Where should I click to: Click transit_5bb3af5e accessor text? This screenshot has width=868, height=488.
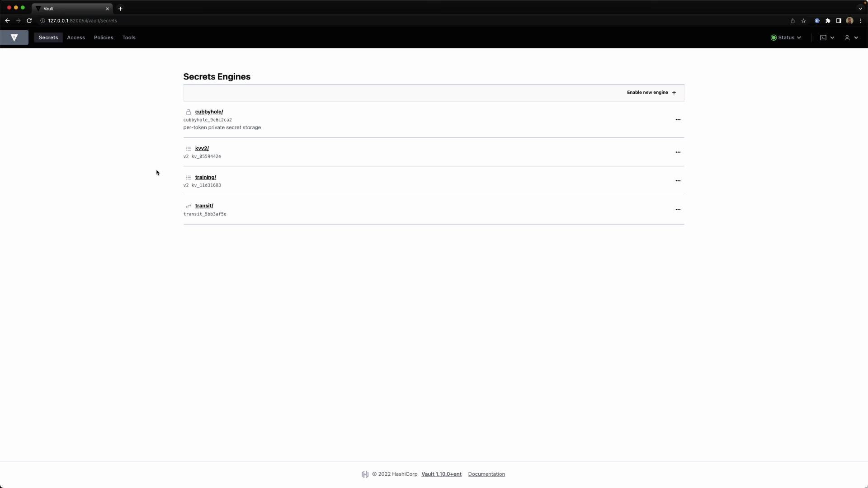click(205, 214)
